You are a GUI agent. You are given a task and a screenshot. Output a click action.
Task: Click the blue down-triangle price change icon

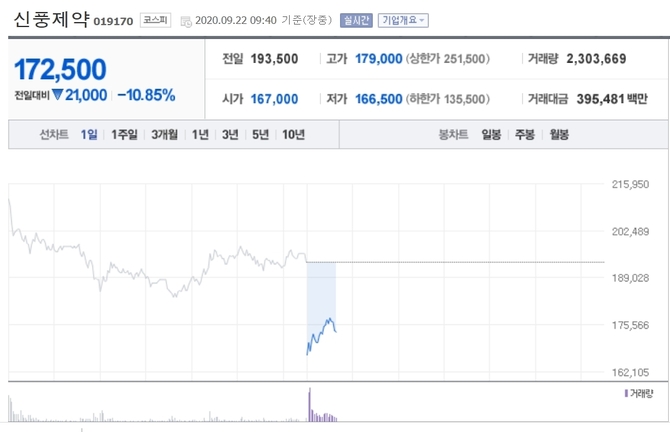point(58,96)
